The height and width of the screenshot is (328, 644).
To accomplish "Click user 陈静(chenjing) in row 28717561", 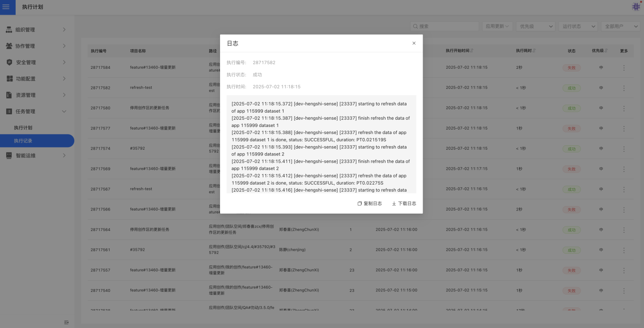I will point(292,250).
